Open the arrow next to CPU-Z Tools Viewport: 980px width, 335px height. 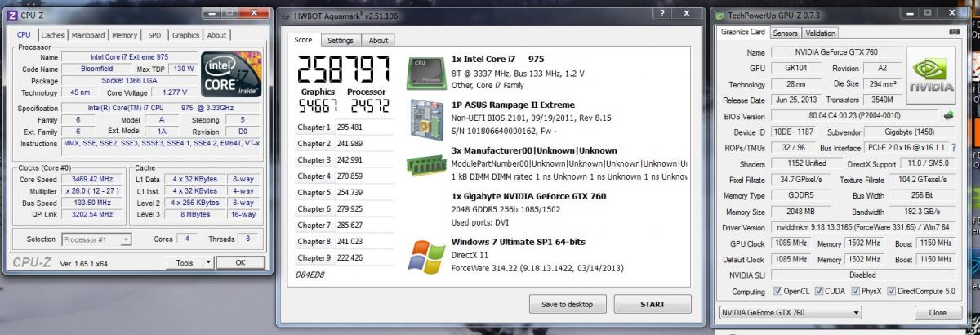pyautogui.click(x=208, y=263)
